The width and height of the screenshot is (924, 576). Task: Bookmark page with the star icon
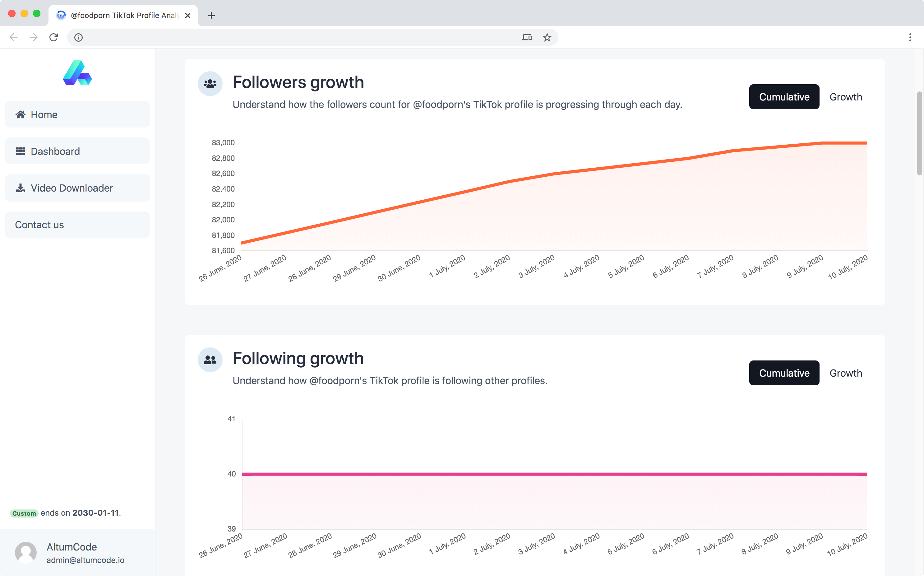click(547, 37)
